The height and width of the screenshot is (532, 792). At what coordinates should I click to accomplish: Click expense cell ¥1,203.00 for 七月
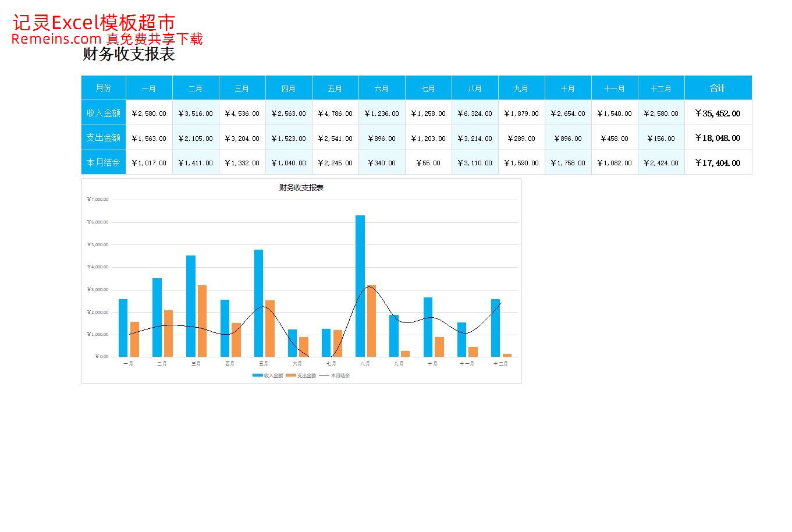(x=428, y=138)
